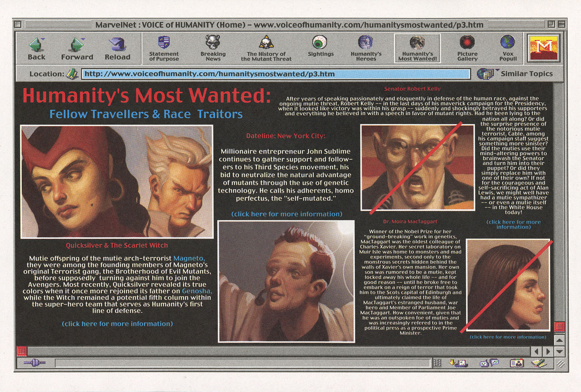Viewport: 581px width, 392px height.
Task: Open the Picture Gallery camera lens icon
Action: [x=467, y=42]
